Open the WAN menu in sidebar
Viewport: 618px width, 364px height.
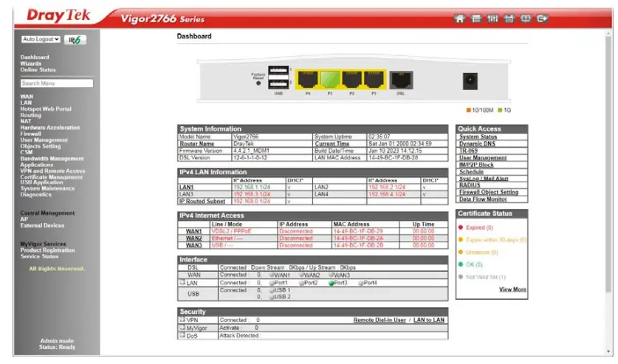27,97
